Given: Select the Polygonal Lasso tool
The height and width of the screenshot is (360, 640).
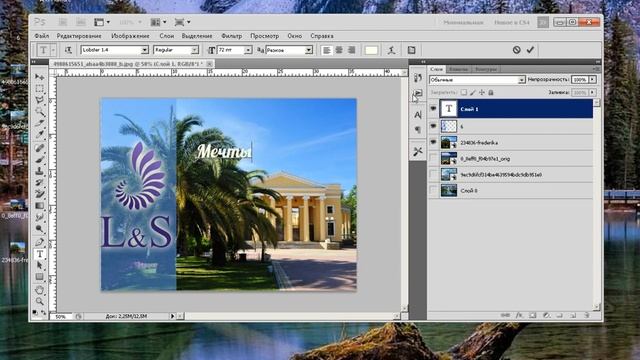Looking at the screenshot, I should (40, 100).
